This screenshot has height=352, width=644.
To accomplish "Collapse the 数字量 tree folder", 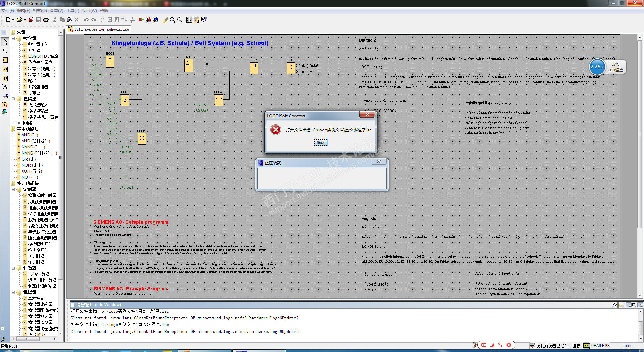I will pos(13,38).
